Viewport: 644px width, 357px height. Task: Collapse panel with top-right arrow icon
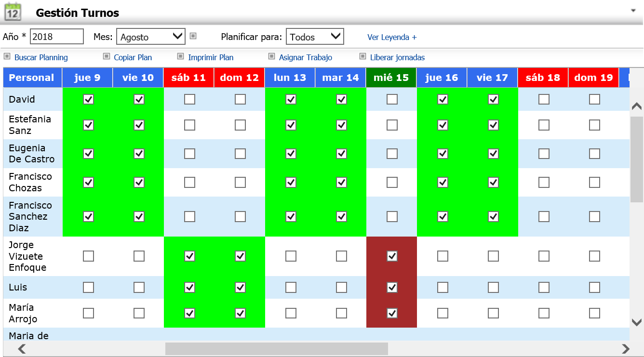[633, 10]
